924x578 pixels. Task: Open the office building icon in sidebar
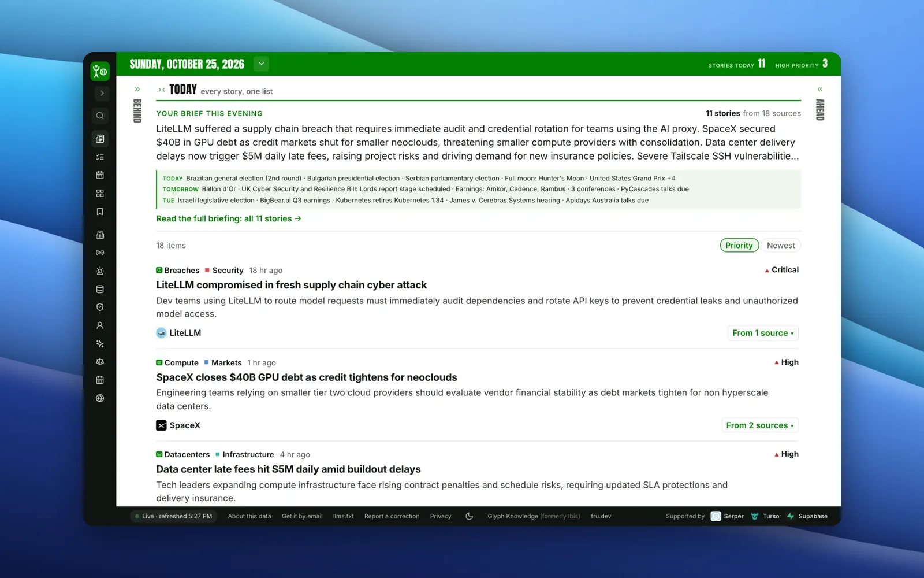click(100, 235)
